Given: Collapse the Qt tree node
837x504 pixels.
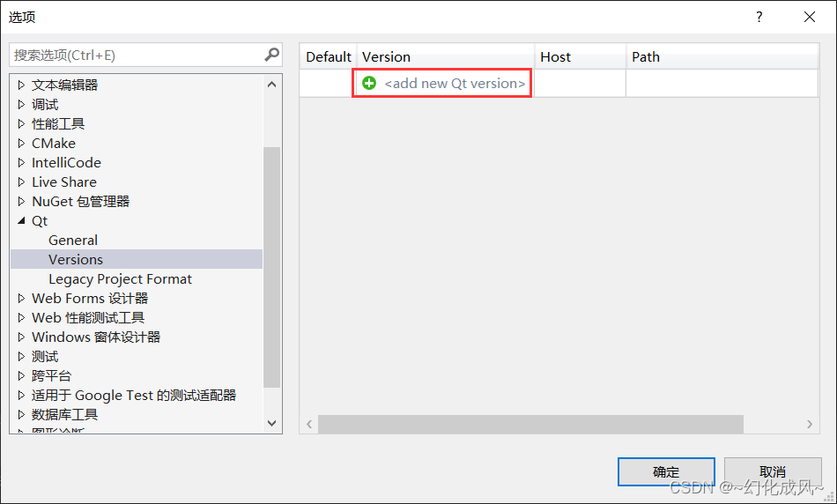Looking at the screenshot, I should click(x=21, y=220).
